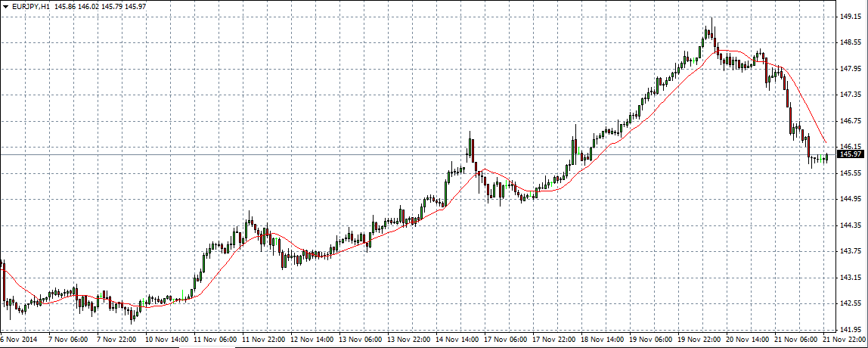Click the 18 Nov 14:00 time label
The height and width of the screenshot is (348, 868).
(603, 339)
